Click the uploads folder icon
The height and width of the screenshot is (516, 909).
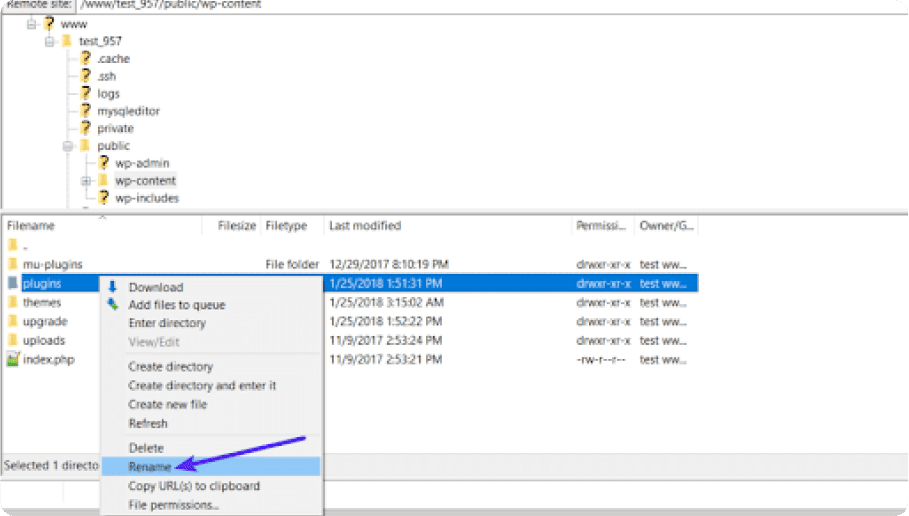[x=13, y=340]
